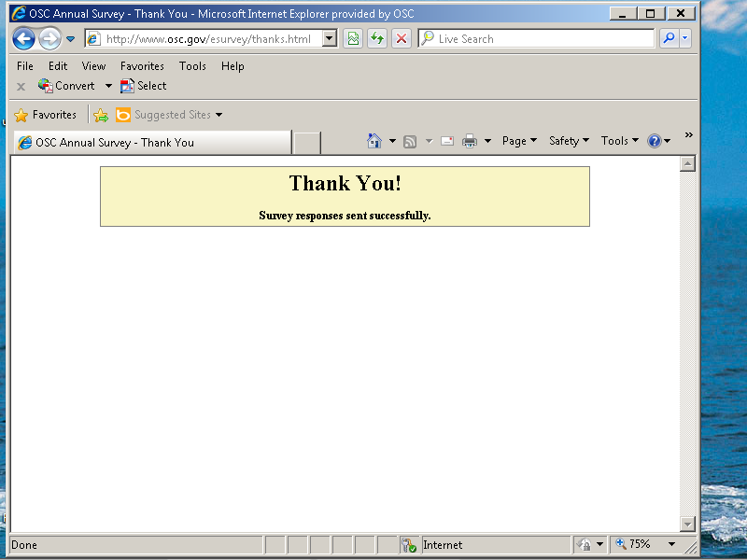Maximize the Internet Explorer window

pos(650,13)
